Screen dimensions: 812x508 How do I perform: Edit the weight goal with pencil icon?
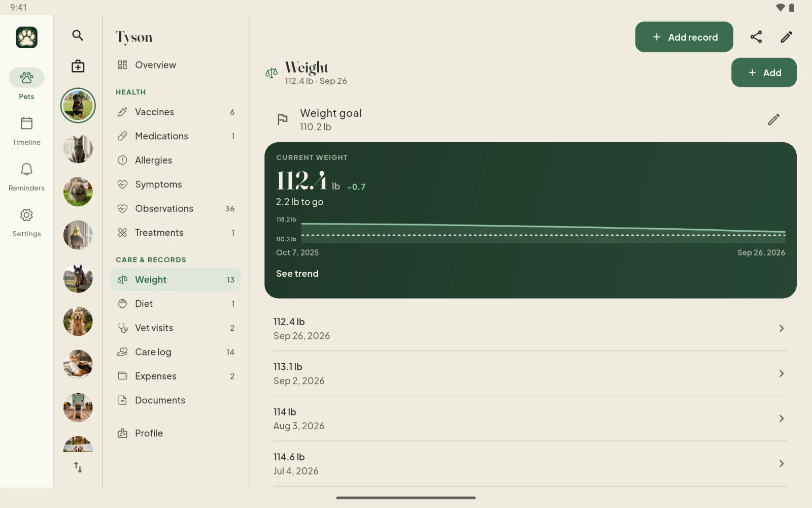773,119
